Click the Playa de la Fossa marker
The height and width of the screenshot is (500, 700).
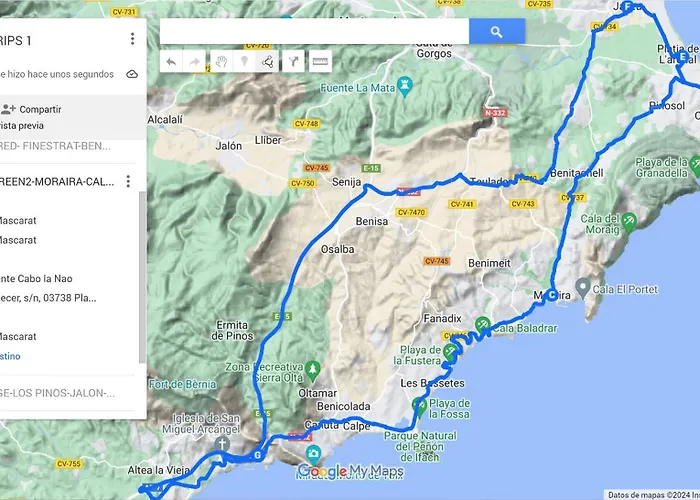click(x=419, y=404)
